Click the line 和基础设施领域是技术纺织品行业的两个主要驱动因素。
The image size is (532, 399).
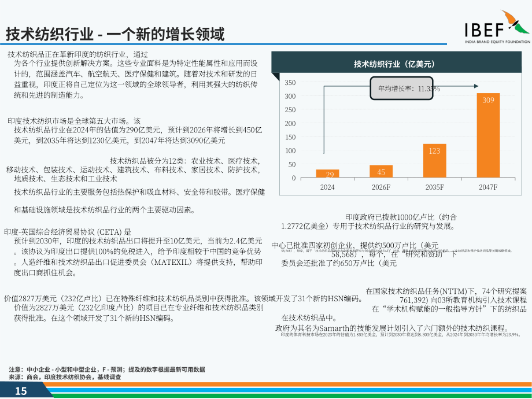(105, 210)
